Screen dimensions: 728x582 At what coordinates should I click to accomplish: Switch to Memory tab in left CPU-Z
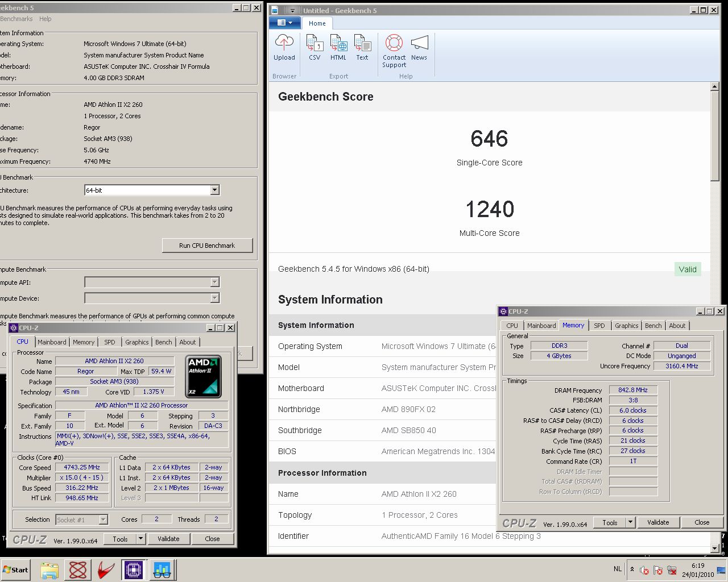pos(84,342)
